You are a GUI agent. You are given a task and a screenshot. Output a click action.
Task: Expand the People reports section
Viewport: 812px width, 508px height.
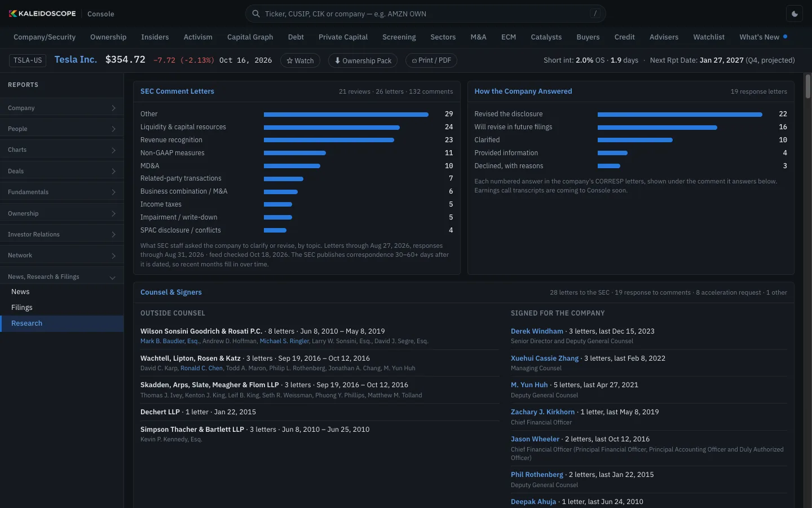pos(61,129)
